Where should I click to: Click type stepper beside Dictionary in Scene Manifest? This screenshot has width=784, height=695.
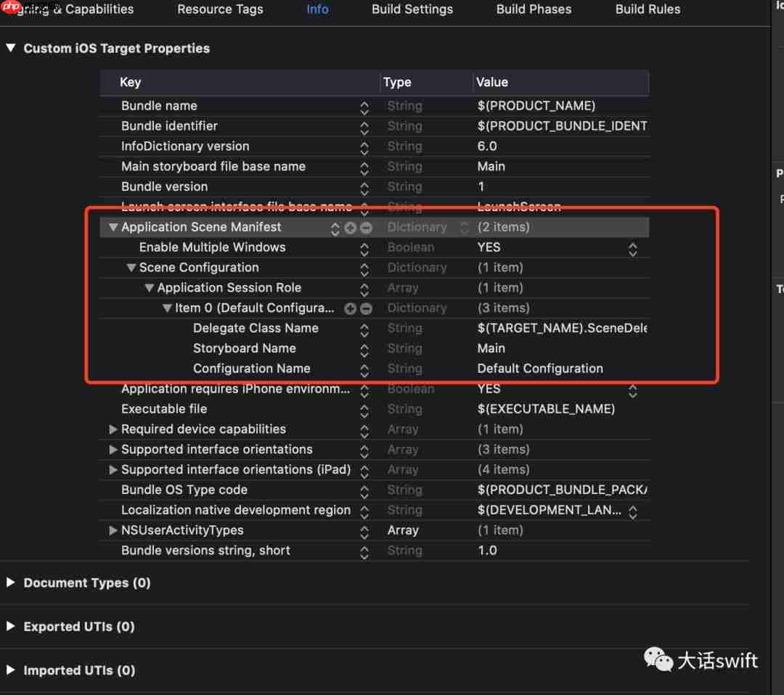pos(465,228)
